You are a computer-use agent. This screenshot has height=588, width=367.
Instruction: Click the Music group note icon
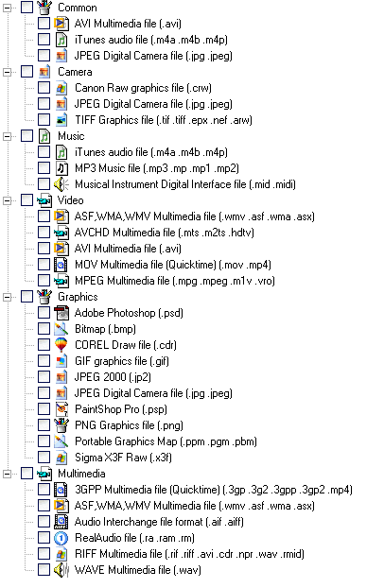tap(44, 136)
